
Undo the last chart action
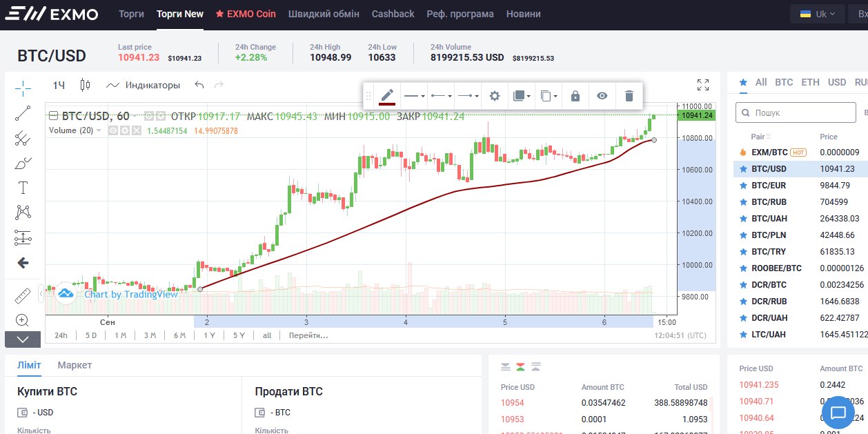(199, 85)
